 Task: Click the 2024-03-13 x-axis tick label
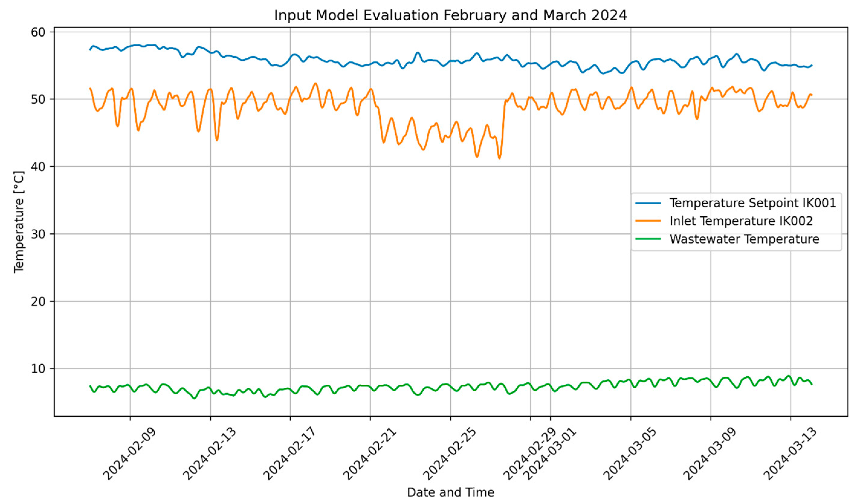790,454
